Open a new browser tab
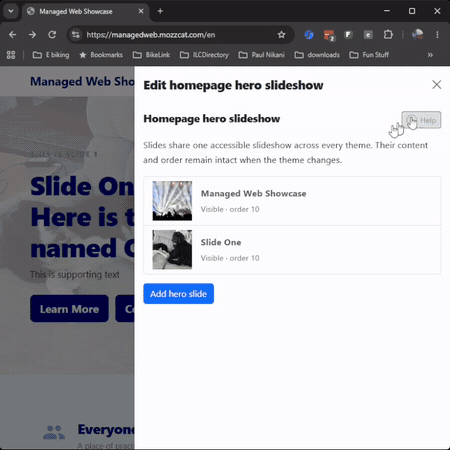 [x=160, y=11]
